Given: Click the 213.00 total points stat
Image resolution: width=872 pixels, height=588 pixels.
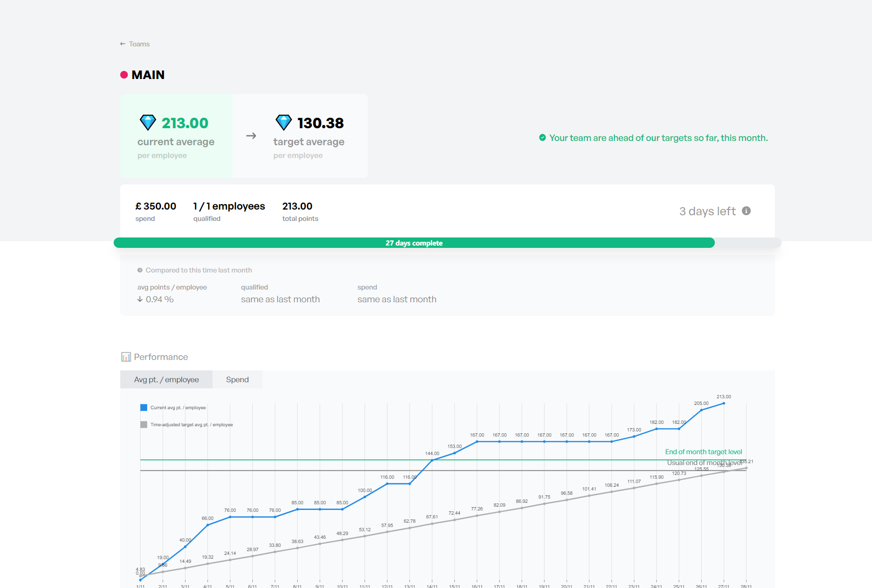Looking at the screenshot, I should pyautogui.click(x=300, y=211).
